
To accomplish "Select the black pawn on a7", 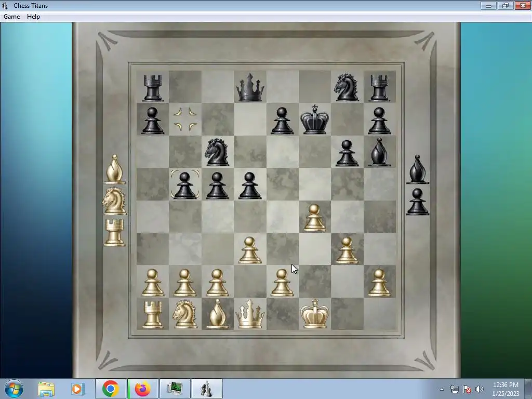I will click(153, 121).
